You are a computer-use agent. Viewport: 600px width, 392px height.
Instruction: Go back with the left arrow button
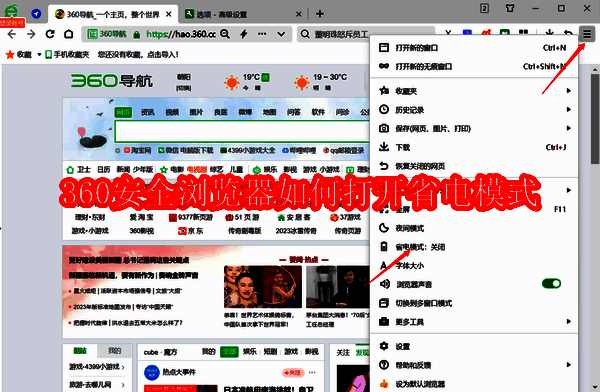click(12, 34)
